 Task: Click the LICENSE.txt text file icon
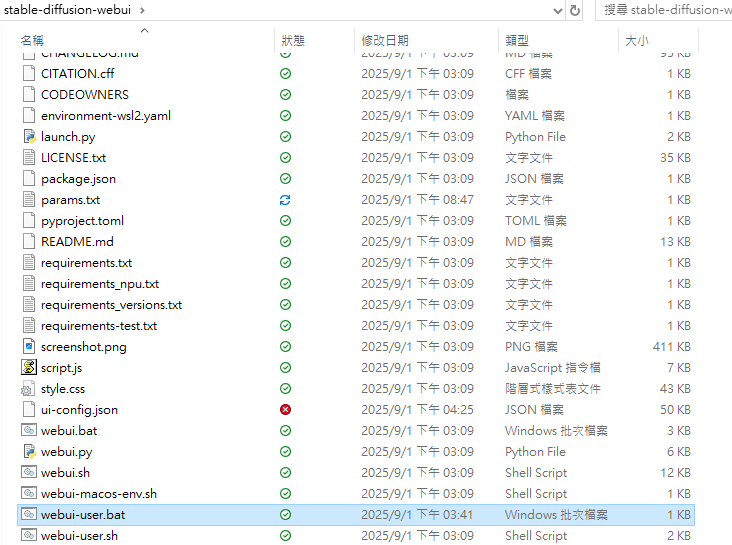coord(29,158)
